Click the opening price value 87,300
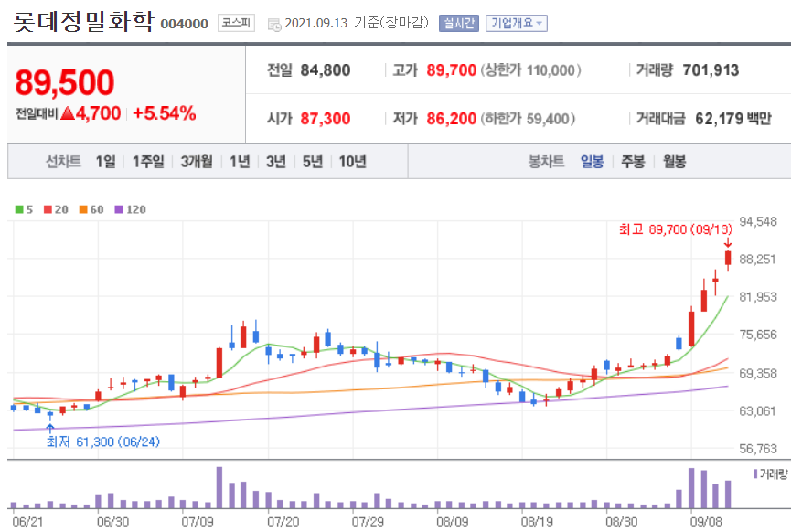The image size is (791, 532). (326, 119)
